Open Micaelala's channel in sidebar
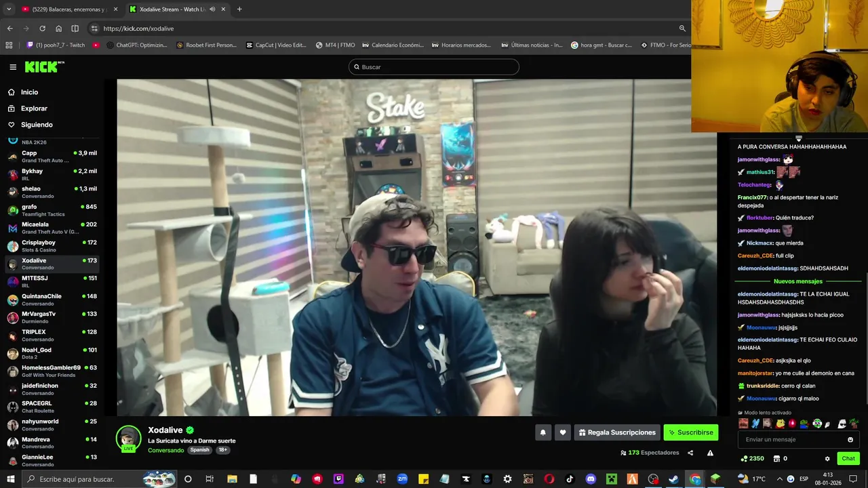Screen dimensions: 868x488 (x=53, y=228)
